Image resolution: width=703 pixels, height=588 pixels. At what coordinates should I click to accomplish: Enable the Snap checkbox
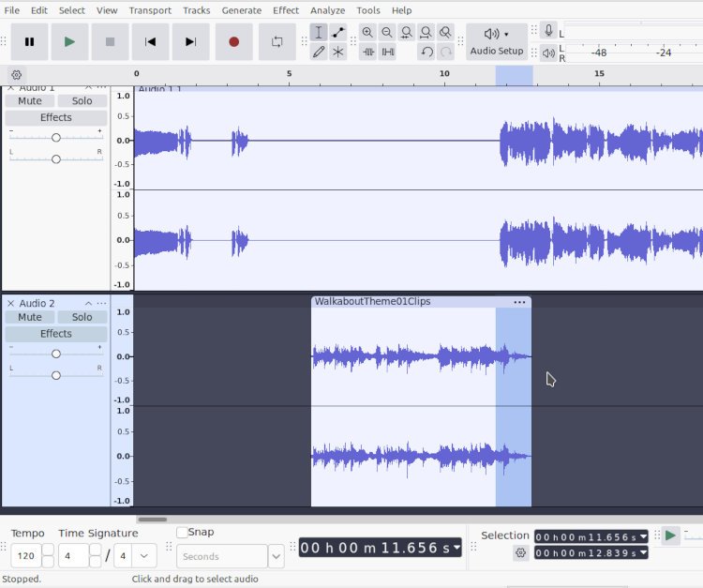coord(182,533)
